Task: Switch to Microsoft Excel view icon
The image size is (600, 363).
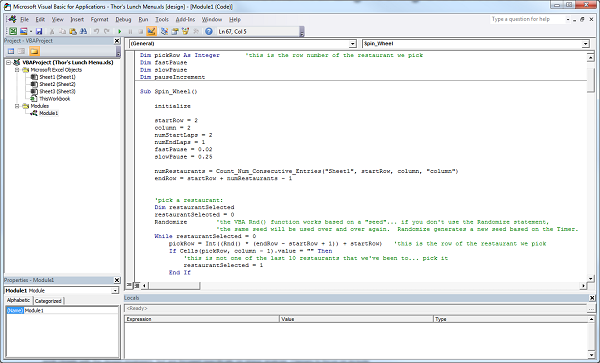Action: (13, 31)
